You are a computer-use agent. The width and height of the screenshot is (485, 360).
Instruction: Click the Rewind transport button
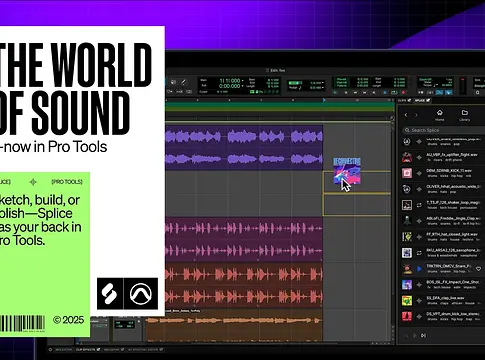355,92
